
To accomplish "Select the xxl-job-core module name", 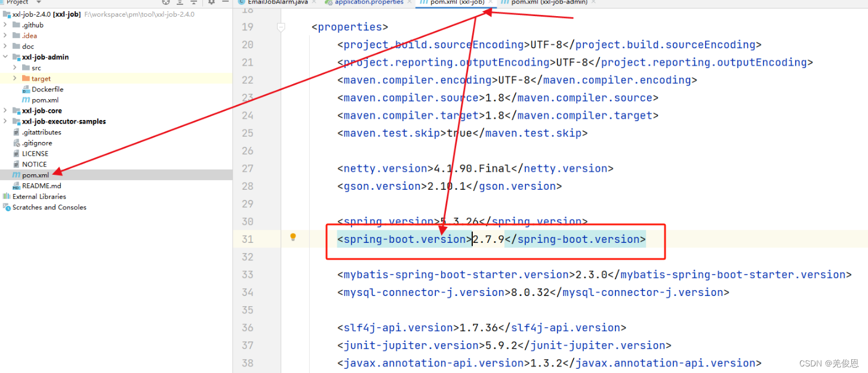I will coord(42,111).
